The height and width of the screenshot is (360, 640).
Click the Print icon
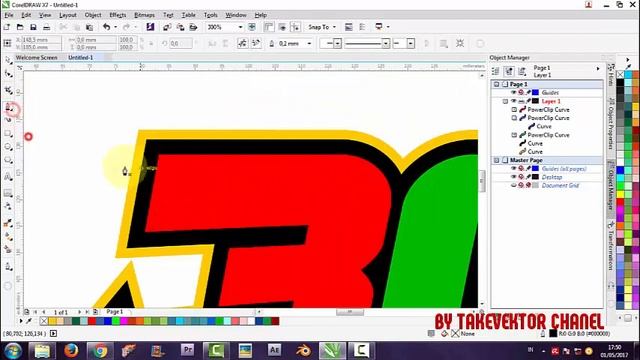coord(47,27)
